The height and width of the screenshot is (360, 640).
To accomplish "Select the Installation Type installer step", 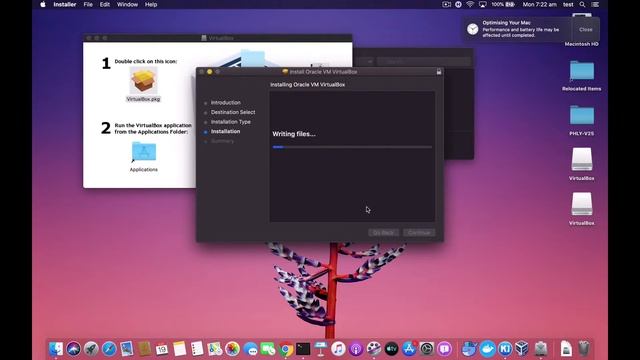I will (x=231, y=122).
